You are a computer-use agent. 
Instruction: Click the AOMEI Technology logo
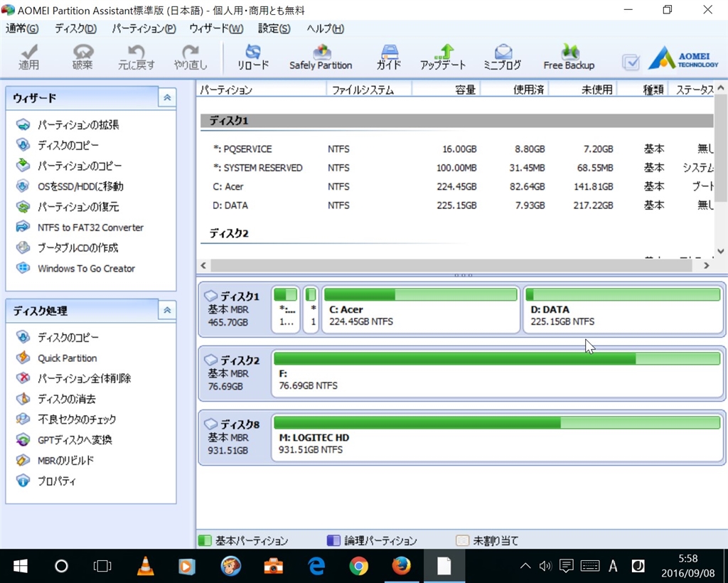683,58
